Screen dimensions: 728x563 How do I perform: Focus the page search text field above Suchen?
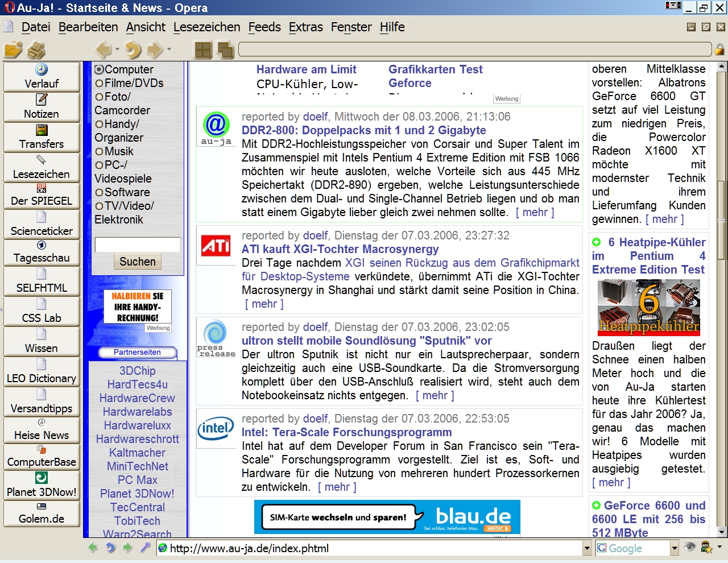pos(137,245)
